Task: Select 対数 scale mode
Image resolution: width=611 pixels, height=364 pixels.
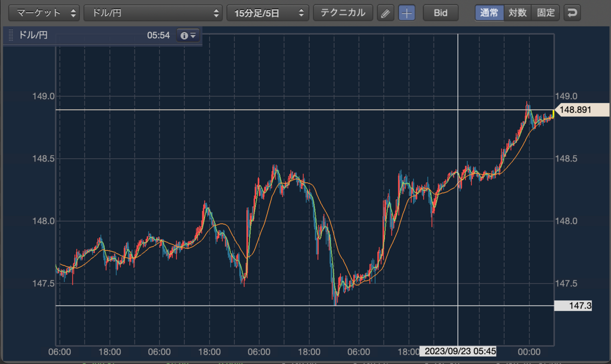Action: (x=517, y=13)
